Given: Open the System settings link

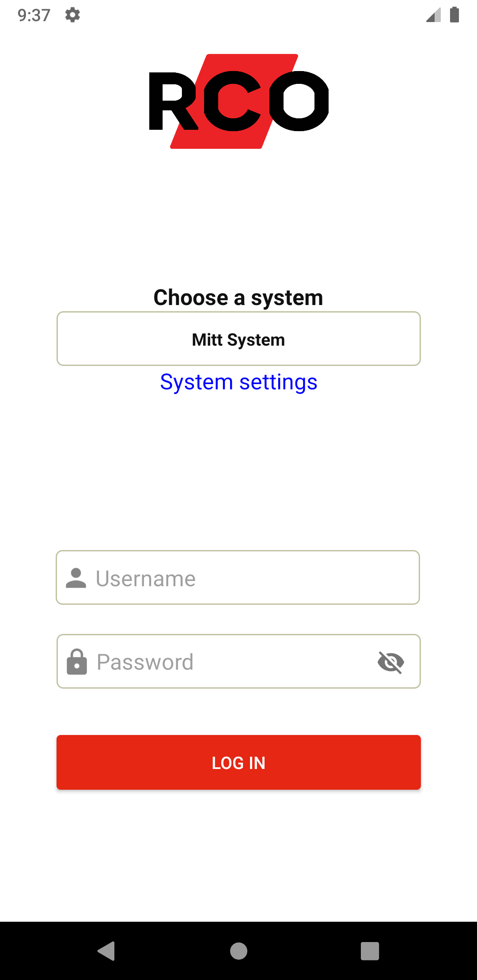Looking at the screenshot, I should pyautogui.click(x=238, y=382).
